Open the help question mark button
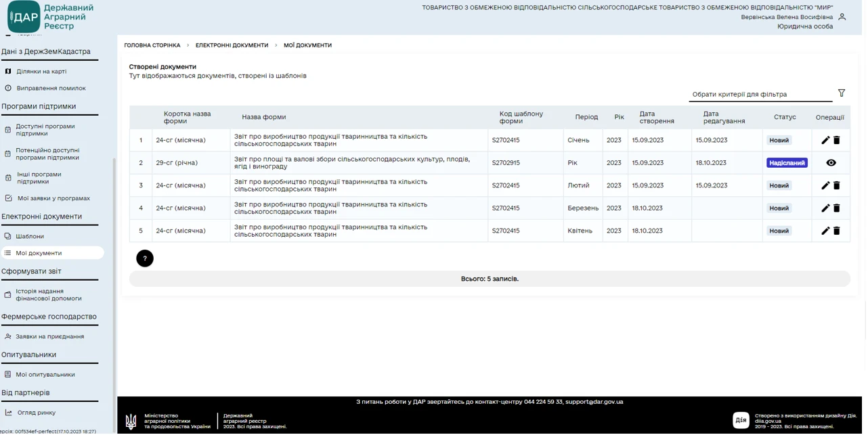 pos(145,259)
